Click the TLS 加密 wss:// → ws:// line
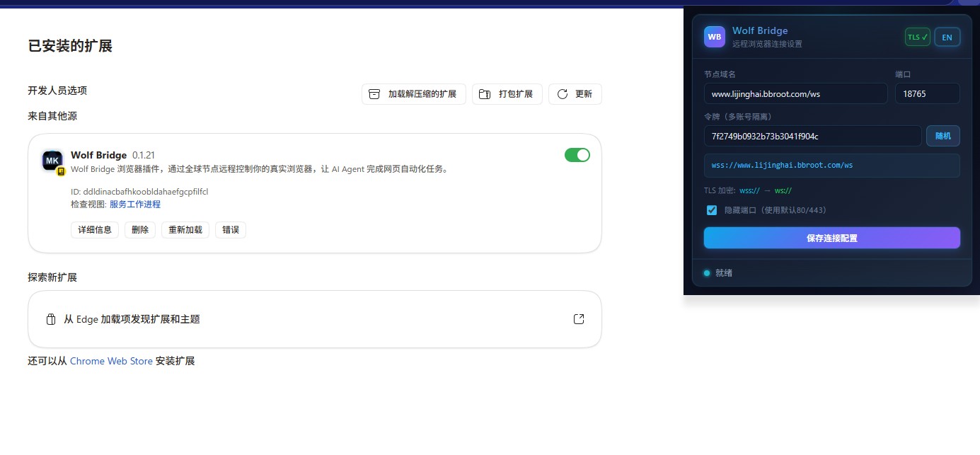Screen dimensions: 980x455 tap(748, 190)
